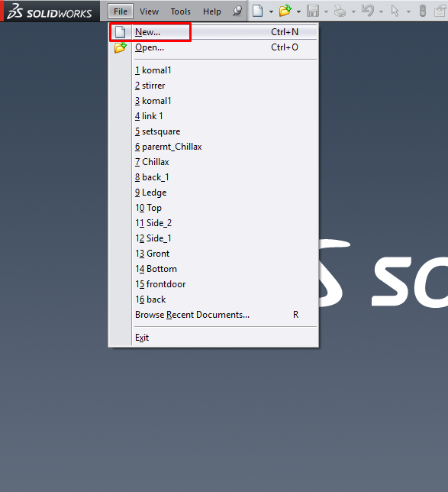The height and width of the screenshot is (492, 448).
Task: Open recent document 16 back
Action: [214, 299]
